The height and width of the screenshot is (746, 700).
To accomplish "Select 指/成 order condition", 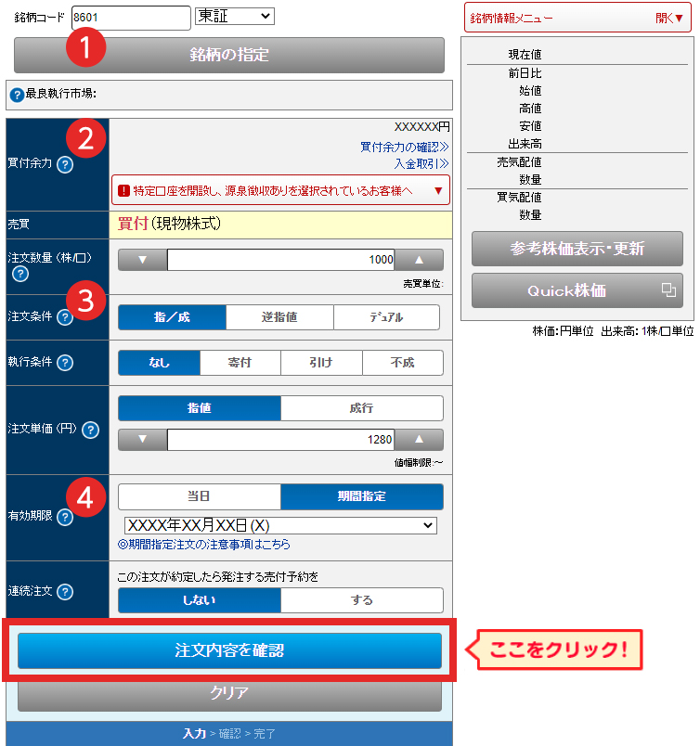I will [172, 317].
